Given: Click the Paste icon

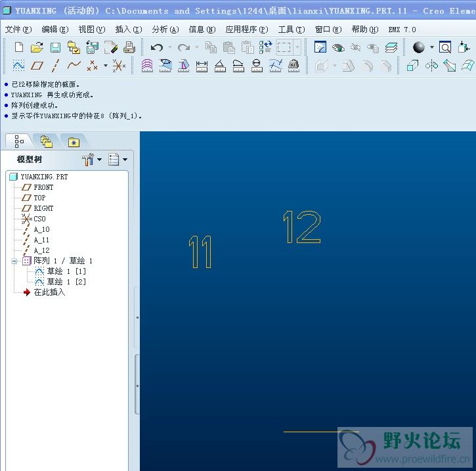Looking at the screenshot, I should pyautogui.click(x=229, y=47).
